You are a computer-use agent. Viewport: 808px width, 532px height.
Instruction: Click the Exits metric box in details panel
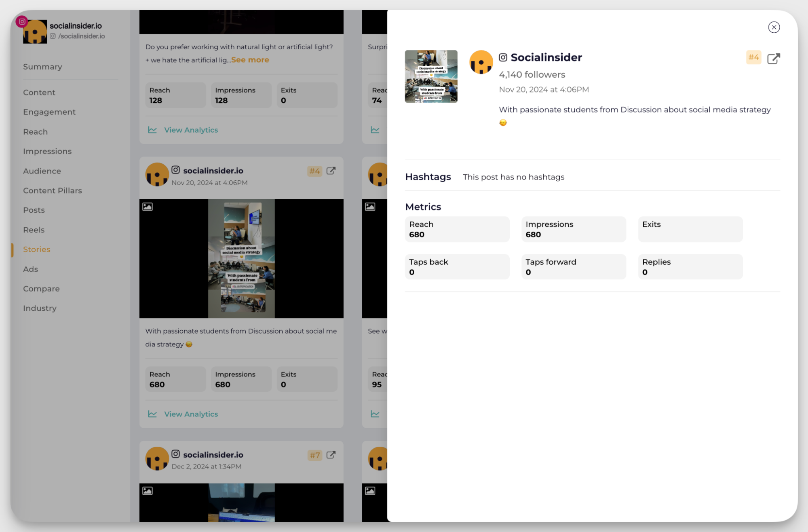pos(690,229)
